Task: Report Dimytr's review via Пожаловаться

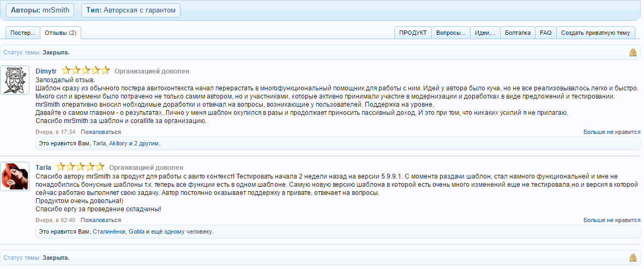Action: 101,132
